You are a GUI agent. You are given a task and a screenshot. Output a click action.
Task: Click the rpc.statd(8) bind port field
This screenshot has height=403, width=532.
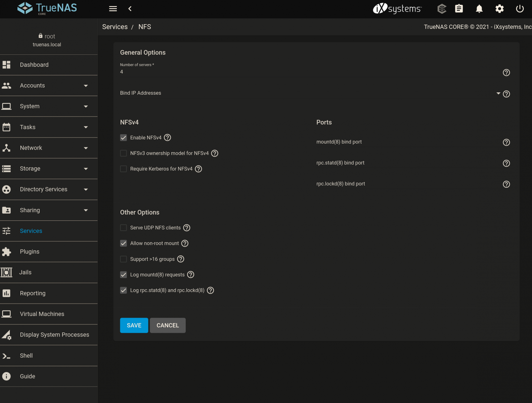click(409, 163)
